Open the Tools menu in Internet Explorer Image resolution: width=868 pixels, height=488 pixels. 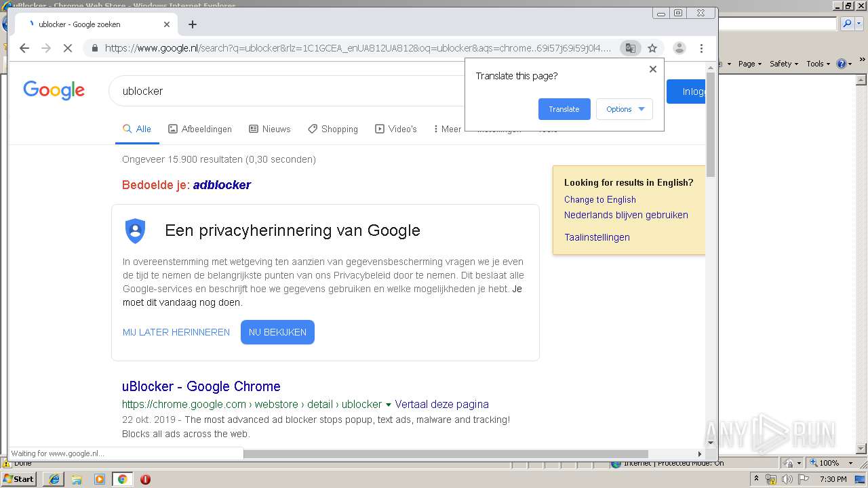[x=818, y=64]
